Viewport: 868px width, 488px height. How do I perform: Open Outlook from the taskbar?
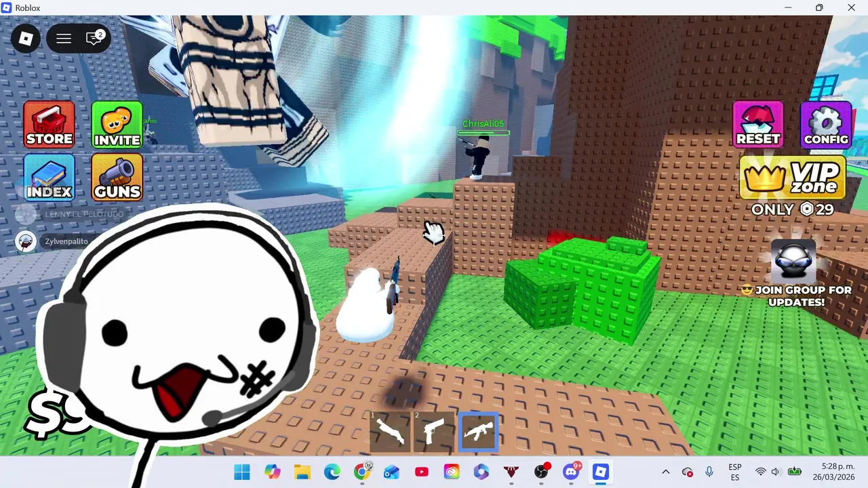click(391, 472)
